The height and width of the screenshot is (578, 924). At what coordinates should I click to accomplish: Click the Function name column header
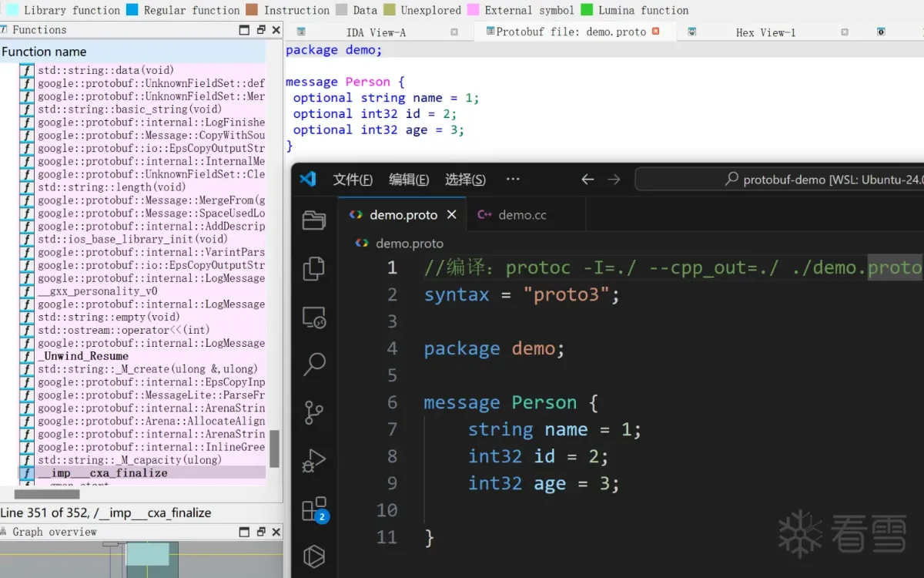click(133, 52)
